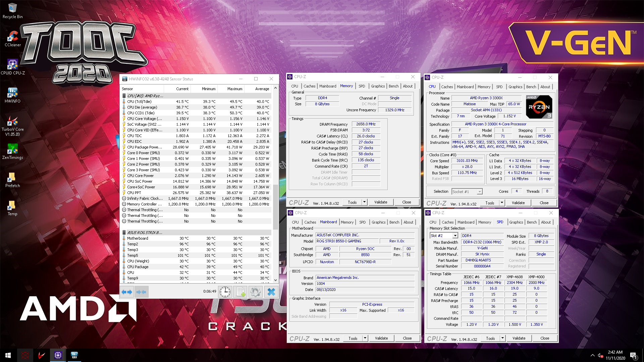Image resolution: width=644 pixels, height=362 pixels.
Task: Click the ROG STRIX B550-I GAMING model field
Action: point(347,241)
